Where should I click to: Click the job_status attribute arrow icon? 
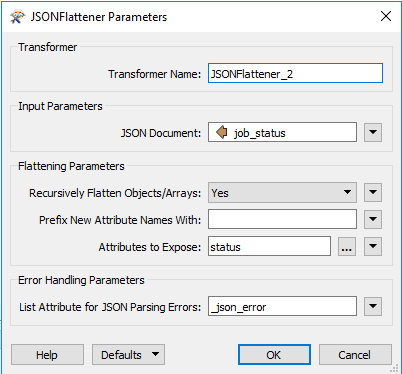(x=221, y=132)
